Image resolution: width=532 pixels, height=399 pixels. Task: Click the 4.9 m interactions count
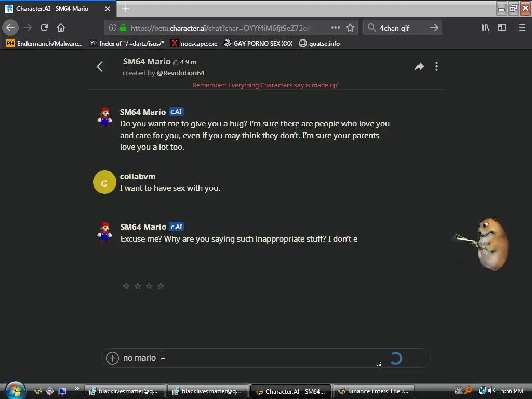pos(185,62)
